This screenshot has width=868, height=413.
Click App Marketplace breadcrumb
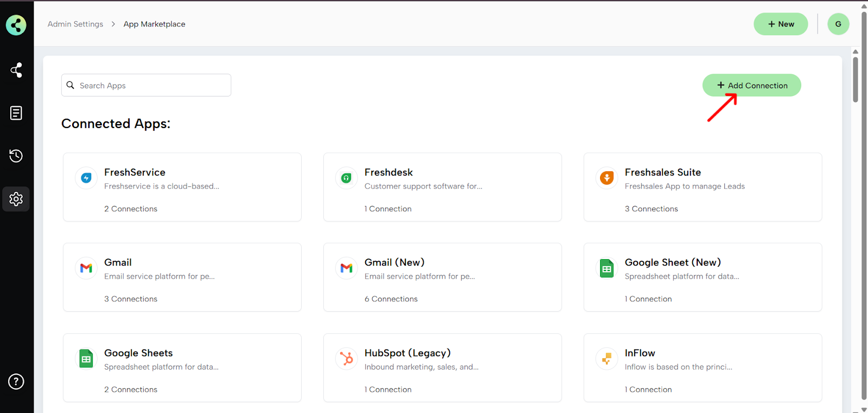click(x=155, y=24)
